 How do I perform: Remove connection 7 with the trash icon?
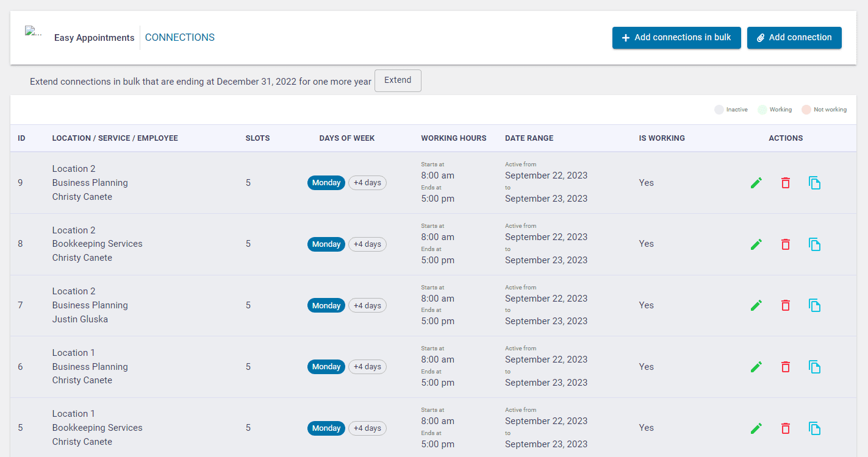[786, 305]
